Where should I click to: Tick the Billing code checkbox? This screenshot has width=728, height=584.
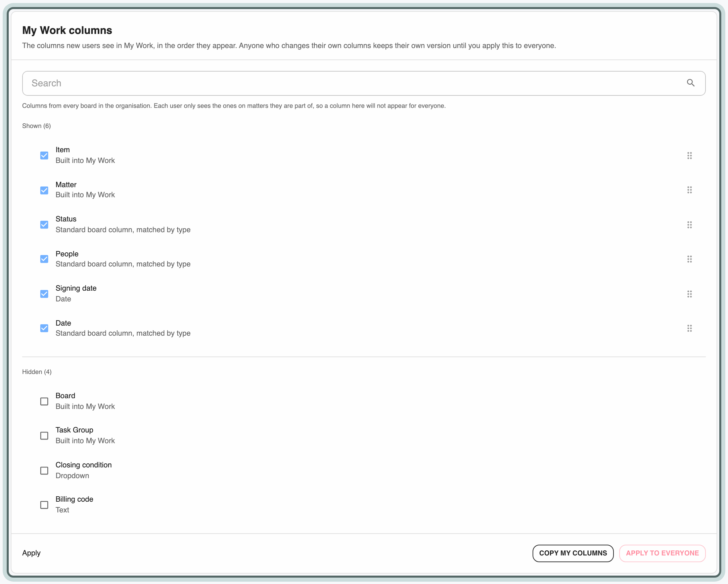44,505
